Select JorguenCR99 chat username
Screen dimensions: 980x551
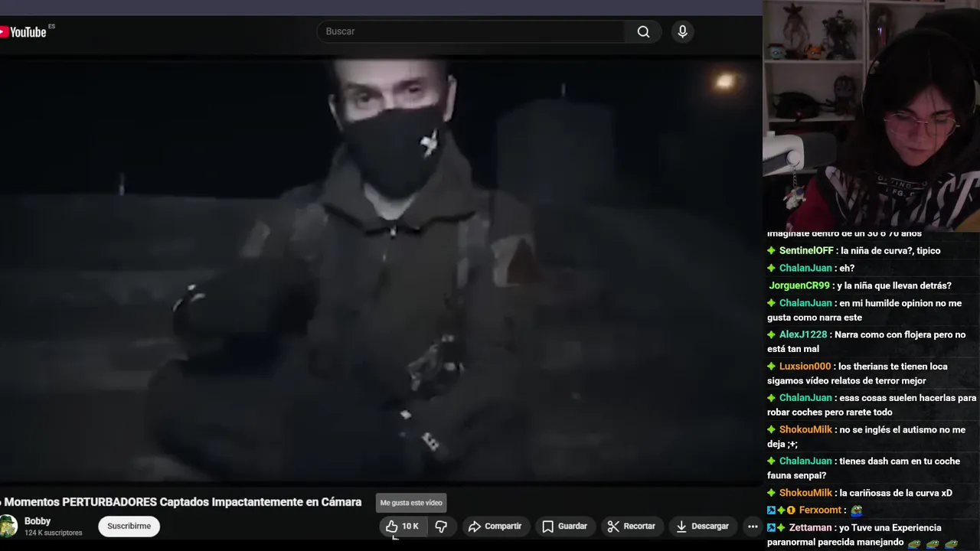(799, 285)
